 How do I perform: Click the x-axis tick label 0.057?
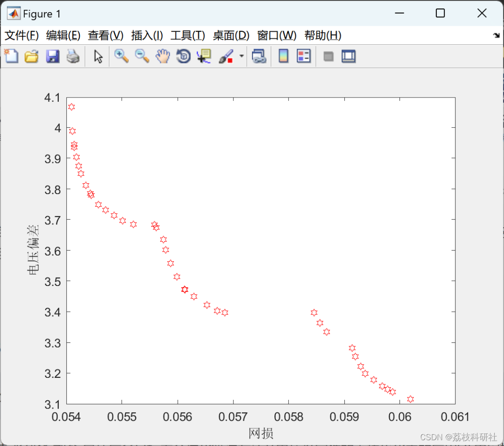click(233, 417)
